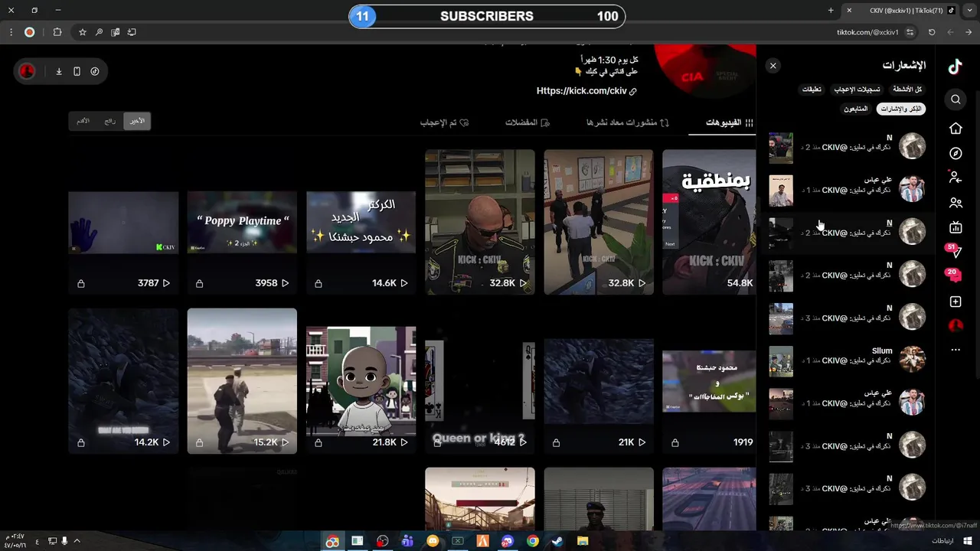The width and height of the screenshot is (980, 551).
Task: Open Microsoft Teams from the taskbar
Action: [x=407, y=541]
